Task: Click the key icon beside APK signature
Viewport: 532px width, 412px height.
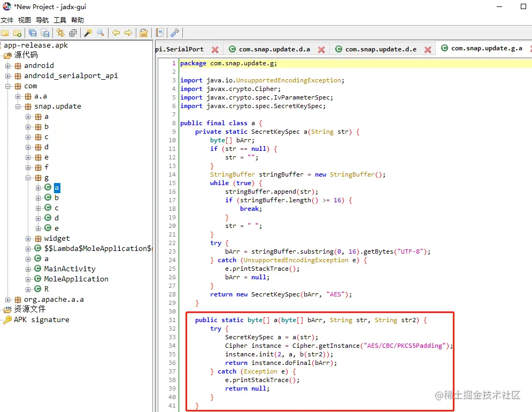Action: coord(7,319)
